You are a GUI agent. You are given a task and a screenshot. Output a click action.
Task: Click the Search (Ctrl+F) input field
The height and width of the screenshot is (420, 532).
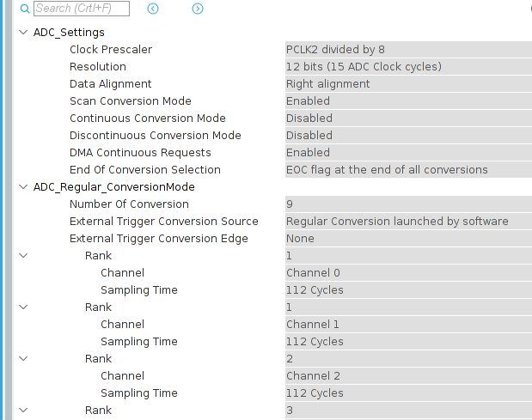tap(82, 9)
